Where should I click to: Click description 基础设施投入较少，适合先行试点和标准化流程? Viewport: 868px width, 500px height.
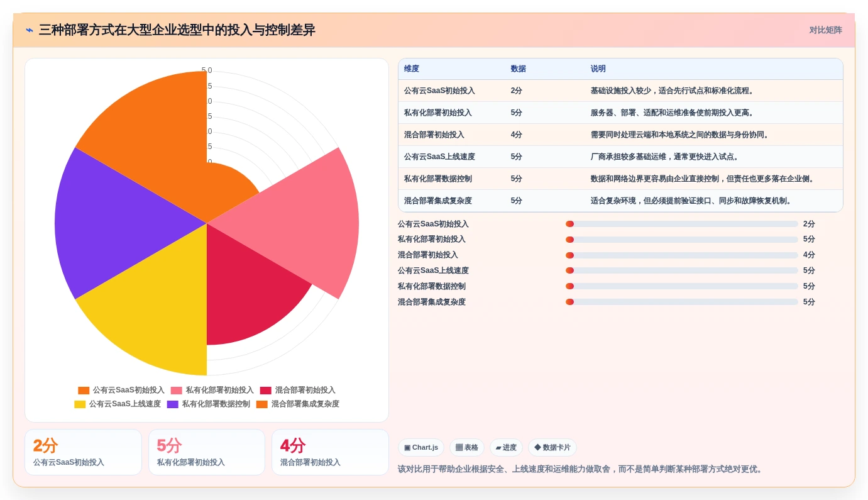(672, 91)
